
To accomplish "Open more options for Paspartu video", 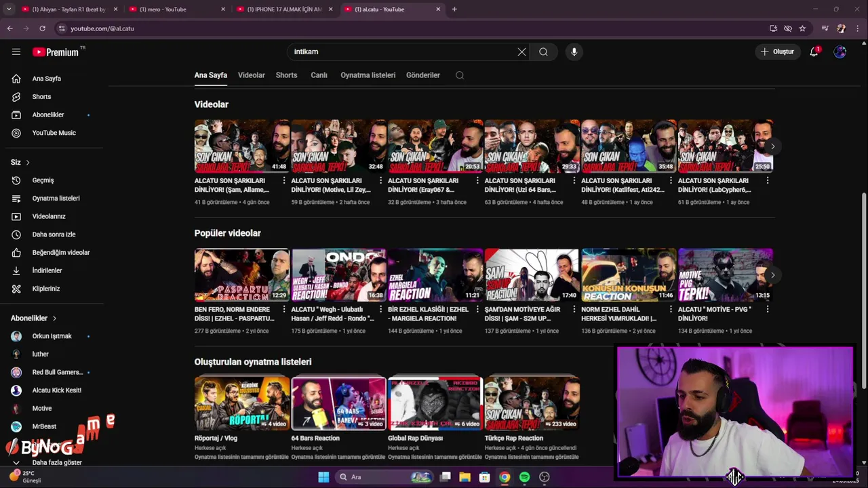I will 283,309.
